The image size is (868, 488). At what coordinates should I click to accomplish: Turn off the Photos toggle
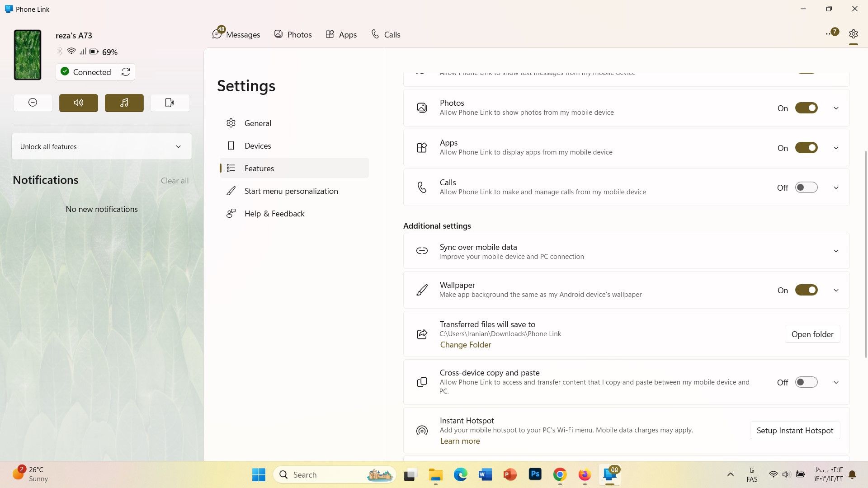pyautogui.click(x=806, y=108)
